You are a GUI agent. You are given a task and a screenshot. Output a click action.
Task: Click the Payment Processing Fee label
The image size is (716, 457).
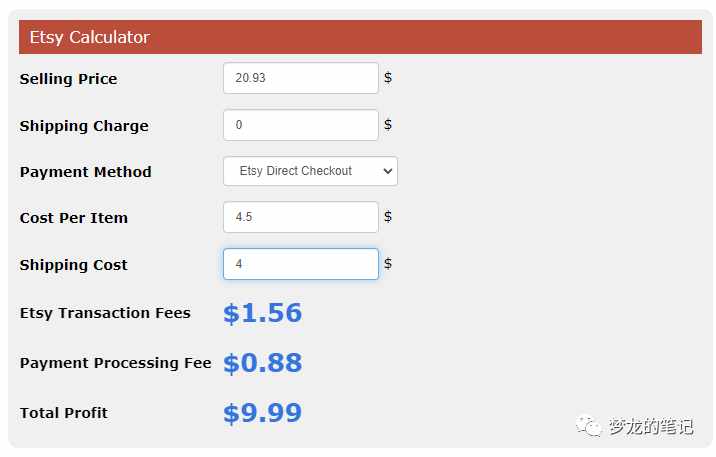[x=116, y=363]
